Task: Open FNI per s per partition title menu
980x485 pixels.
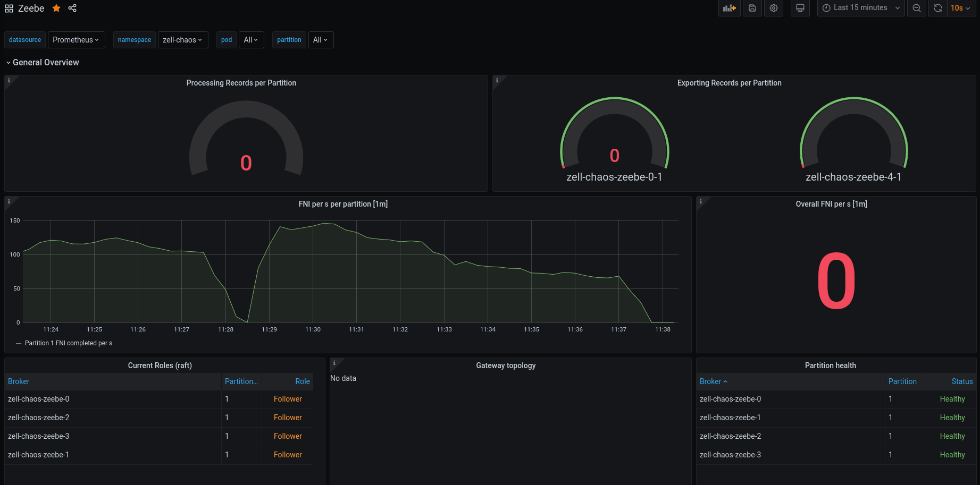Action: coord(343,204)
